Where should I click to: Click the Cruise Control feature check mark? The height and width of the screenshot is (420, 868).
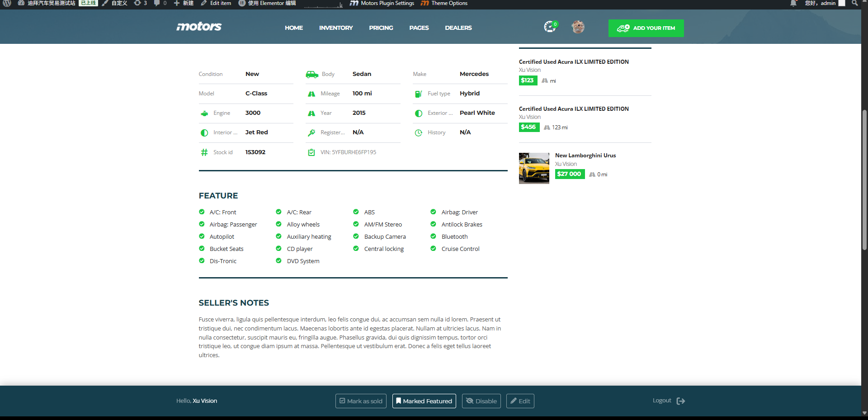point(433,249)
